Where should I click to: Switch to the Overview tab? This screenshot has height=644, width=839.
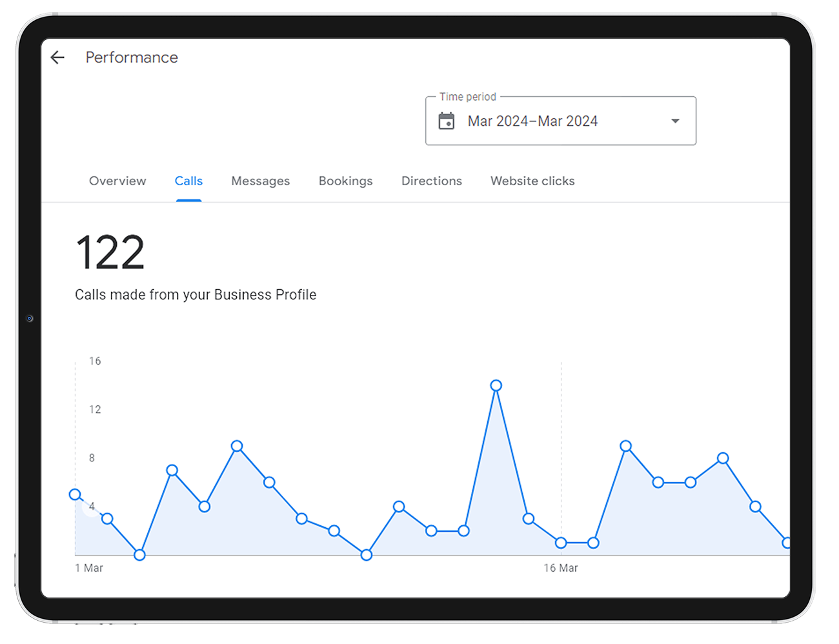[117, 181]
